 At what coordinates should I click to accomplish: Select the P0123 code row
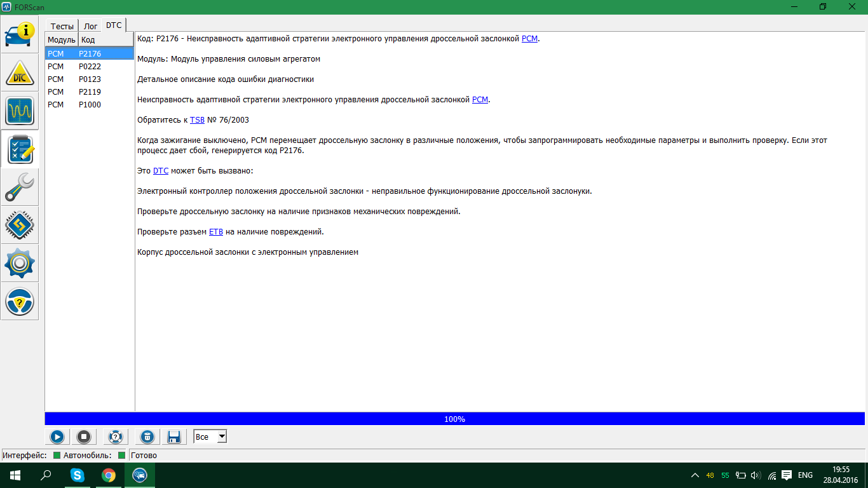[x=90, y=79]
